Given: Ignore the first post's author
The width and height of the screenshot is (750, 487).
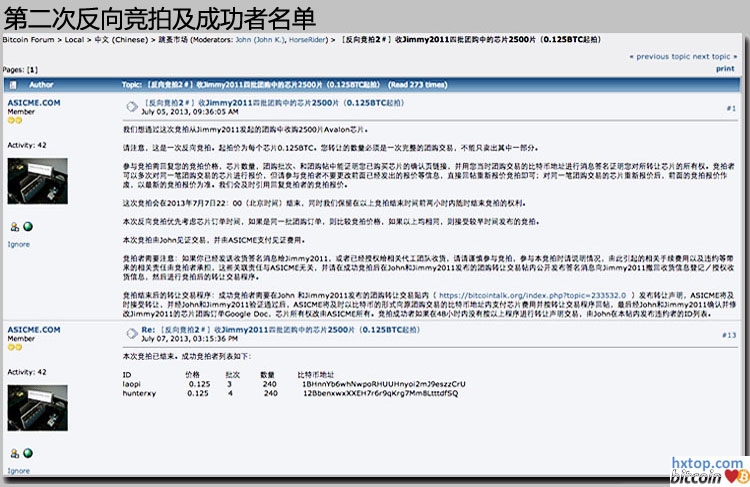Looking at the screenshot, I should [18, 244].
